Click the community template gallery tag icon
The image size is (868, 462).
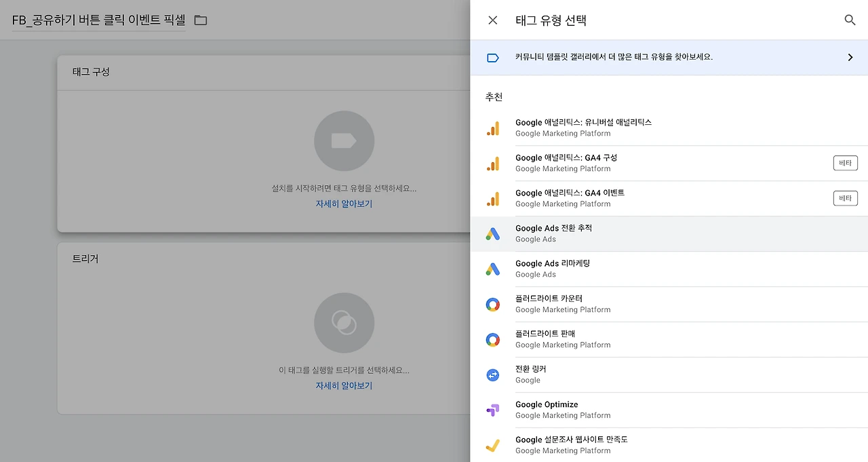coord(493,58)
